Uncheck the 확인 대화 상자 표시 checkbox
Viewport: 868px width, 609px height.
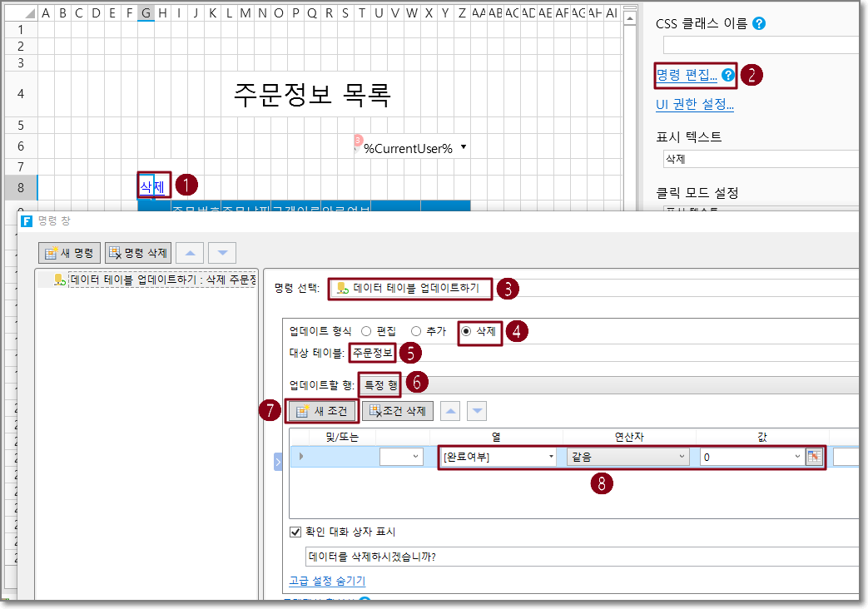tap(295, 532)
